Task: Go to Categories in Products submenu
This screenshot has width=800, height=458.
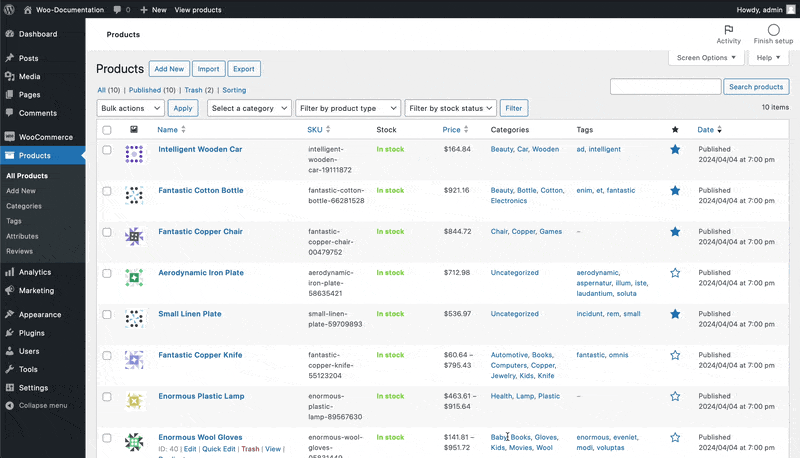Action: point(24,206)
